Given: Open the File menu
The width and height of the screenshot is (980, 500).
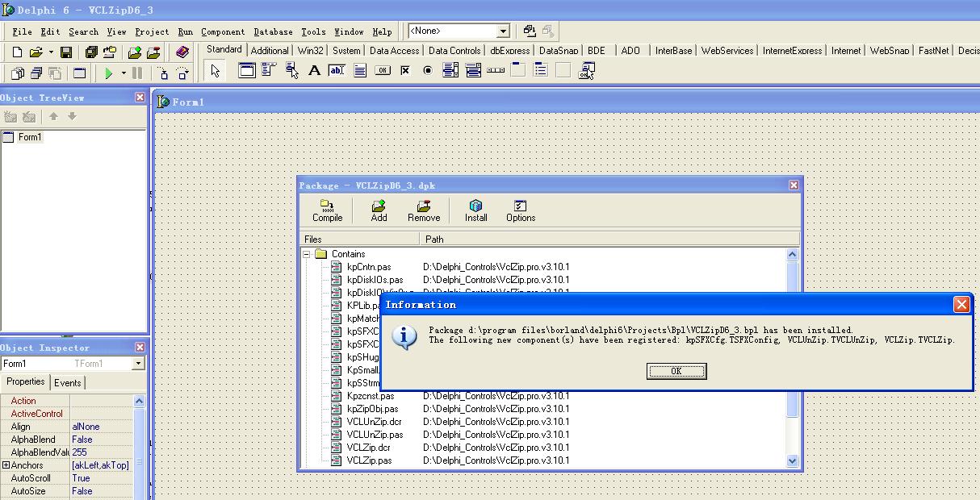Looking at the screenshot, I should [x=22, y=32].
